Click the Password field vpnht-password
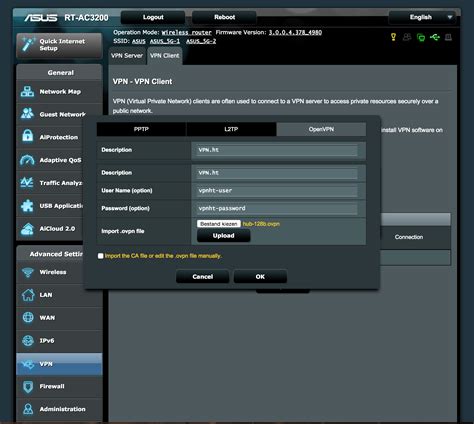This screenshot has height=424, width=474. [277, 208]
